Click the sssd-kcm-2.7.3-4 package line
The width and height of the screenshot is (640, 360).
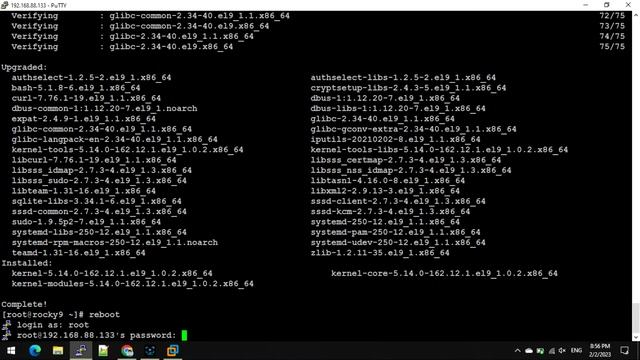[x=391, y=212]
